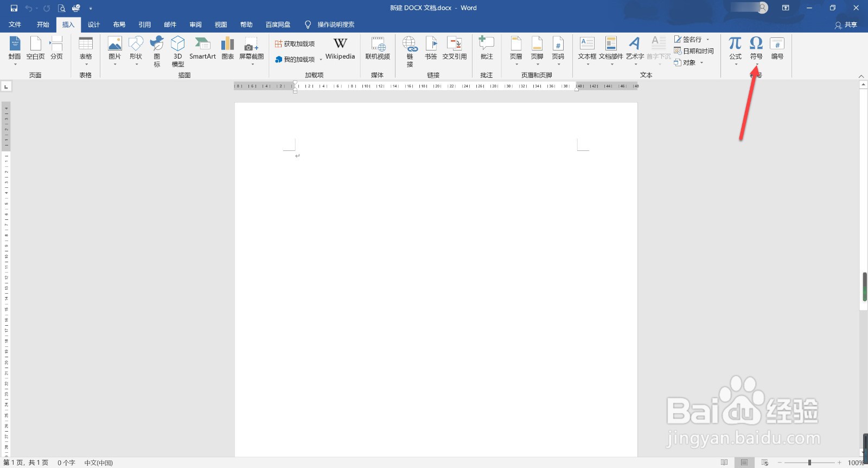
Task: Open the Customize Quick Access Toolbar dropdown
Action: (91, 8)
